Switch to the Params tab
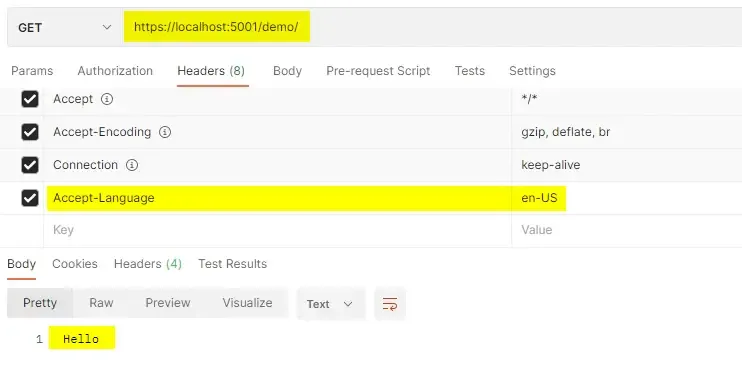Screen dimensions: 742x388 click(32, 71)
